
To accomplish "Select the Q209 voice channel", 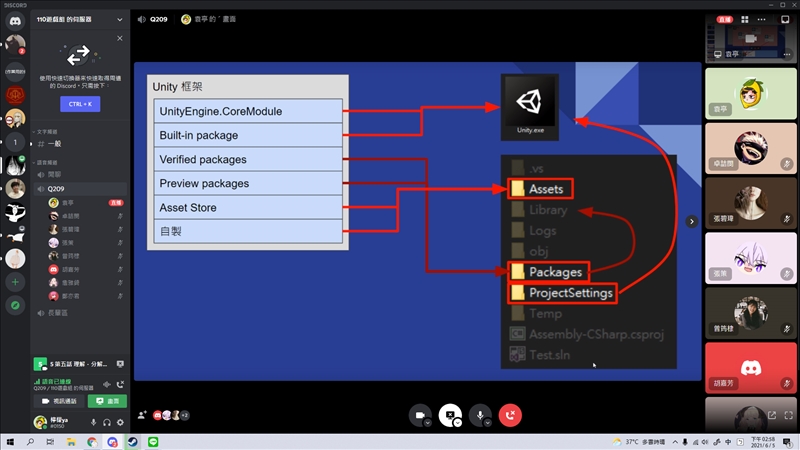I will click(56, 188).
